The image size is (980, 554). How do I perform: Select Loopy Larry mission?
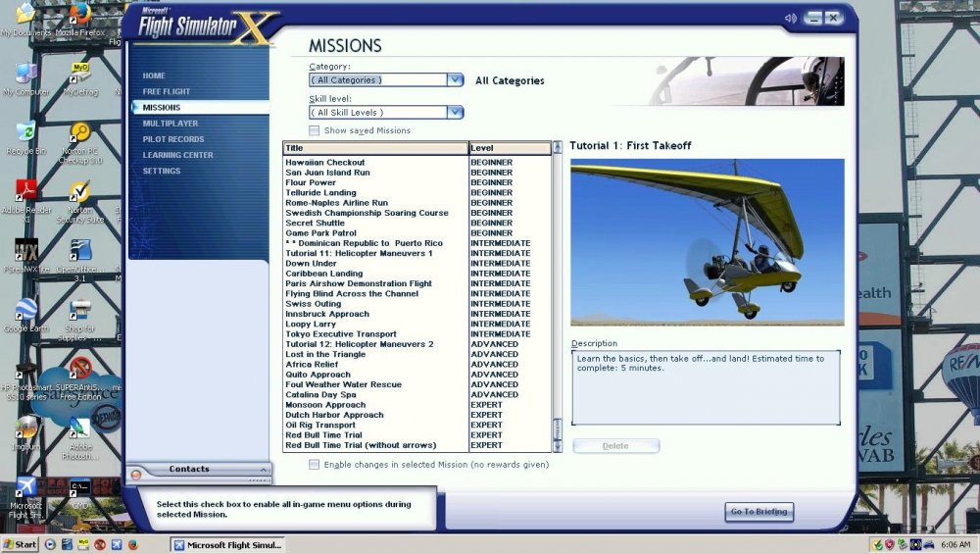click(x=311, y=324)
